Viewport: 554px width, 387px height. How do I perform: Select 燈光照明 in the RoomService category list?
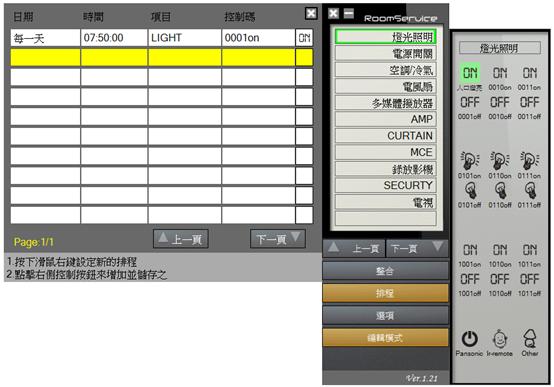(x=385, y=37)
